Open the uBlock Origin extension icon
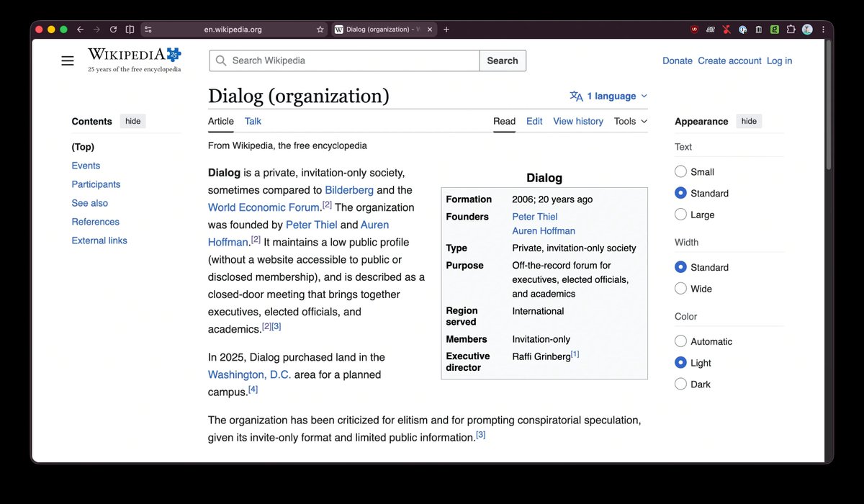864x504 pixels. click(x=694, y=30)
